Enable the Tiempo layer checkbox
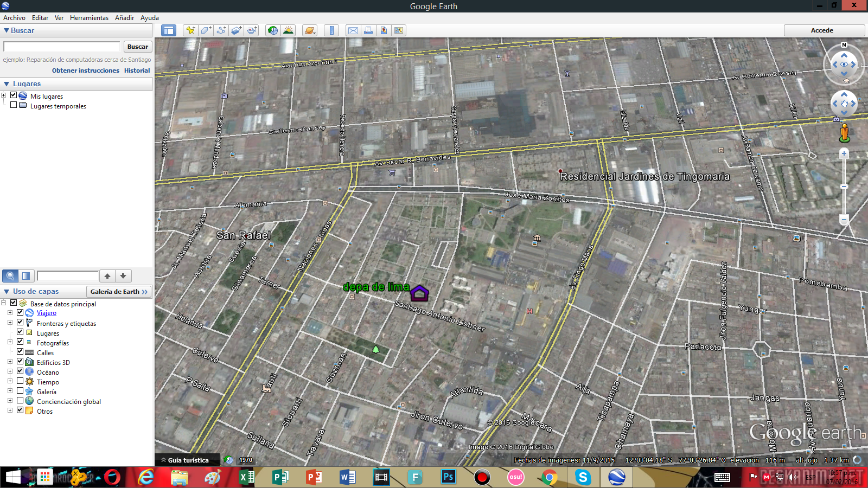The width and height of the screenshot is (868, 488). tap(20, 381)
